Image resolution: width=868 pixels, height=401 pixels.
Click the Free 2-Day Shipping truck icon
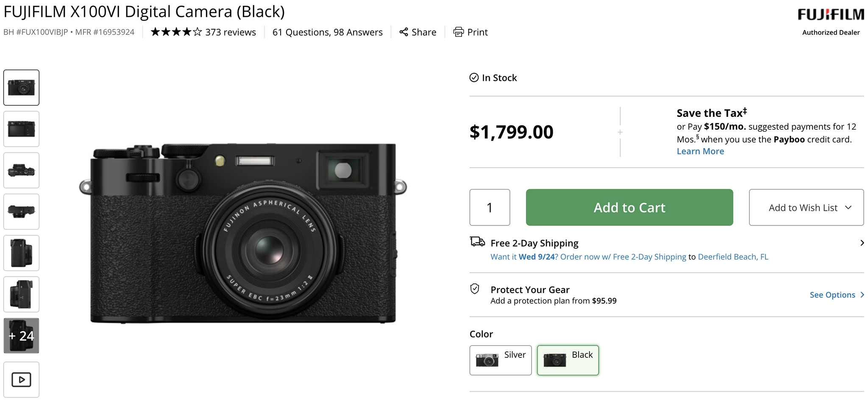point(477,242)
